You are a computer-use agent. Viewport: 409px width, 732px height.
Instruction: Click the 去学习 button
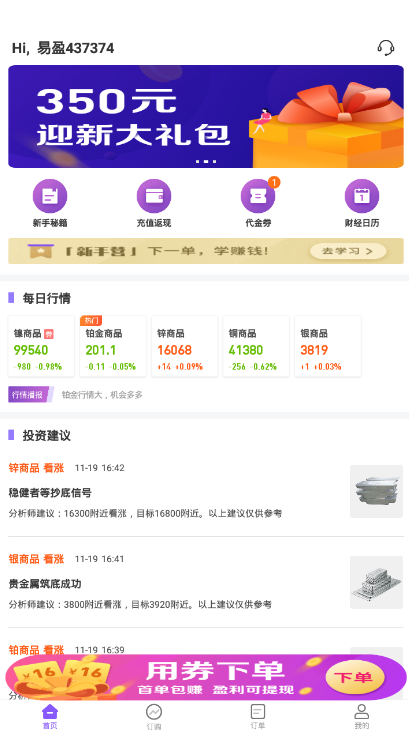348,251
